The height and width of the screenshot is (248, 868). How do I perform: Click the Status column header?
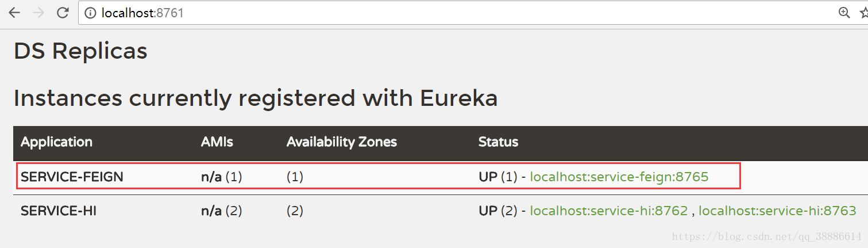click(498, 142)
